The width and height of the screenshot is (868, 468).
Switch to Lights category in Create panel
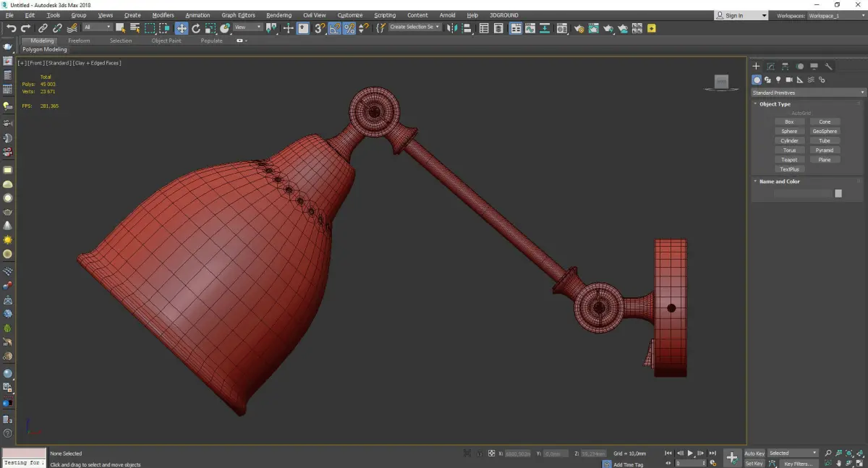pos(778,80)
